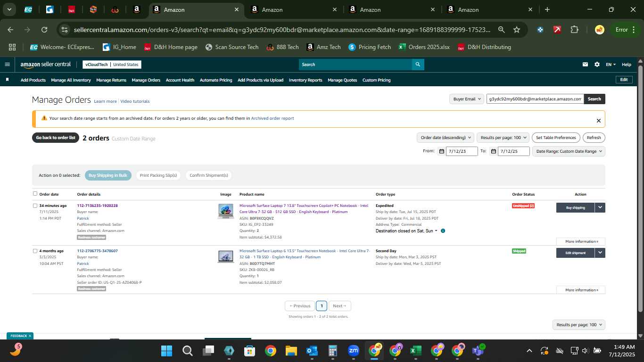The image size is (644, 362).
Task: Click the Amazon Seller Central logo
Action: tap(45, 65)
